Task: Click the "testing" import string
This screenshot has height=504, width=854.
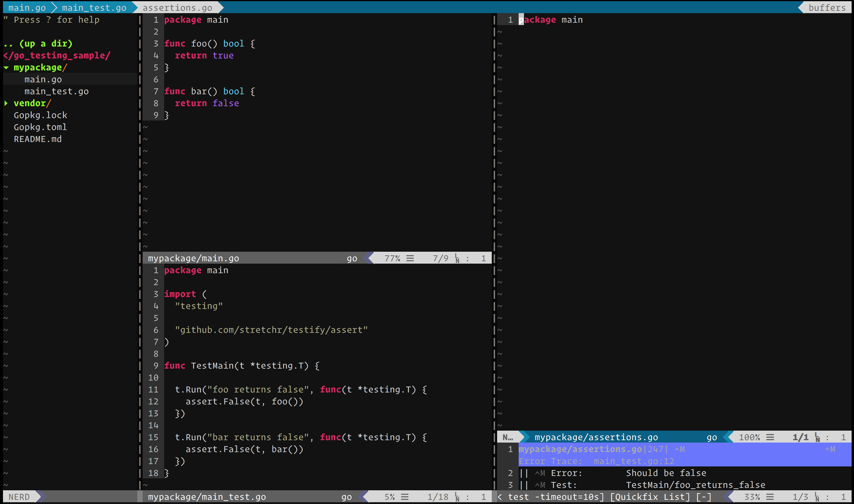Action: [x=199, y=306]
